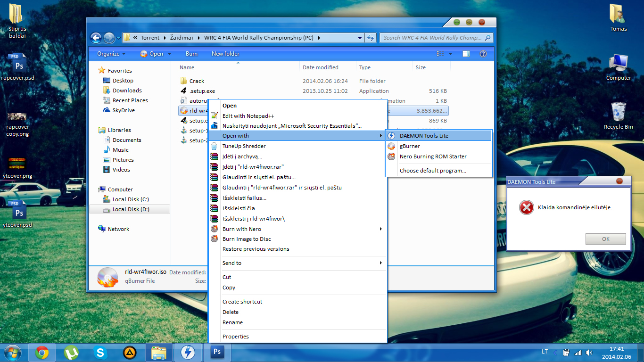Click volume speaker tray icon
Image resolution: width=644 pixels, height=362 pixels.
click(589, 352)
